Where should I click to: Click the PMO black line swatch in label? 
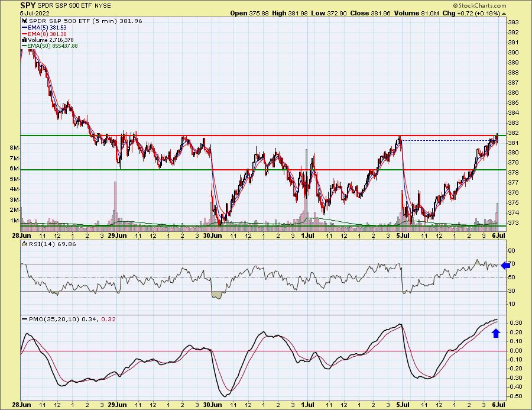click(x=25, y=319)
